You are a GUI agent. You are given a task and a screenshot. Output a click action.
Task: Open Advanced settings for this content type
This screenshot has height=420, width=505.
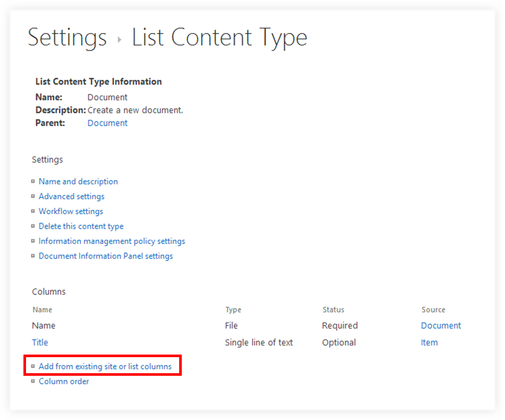72,196
